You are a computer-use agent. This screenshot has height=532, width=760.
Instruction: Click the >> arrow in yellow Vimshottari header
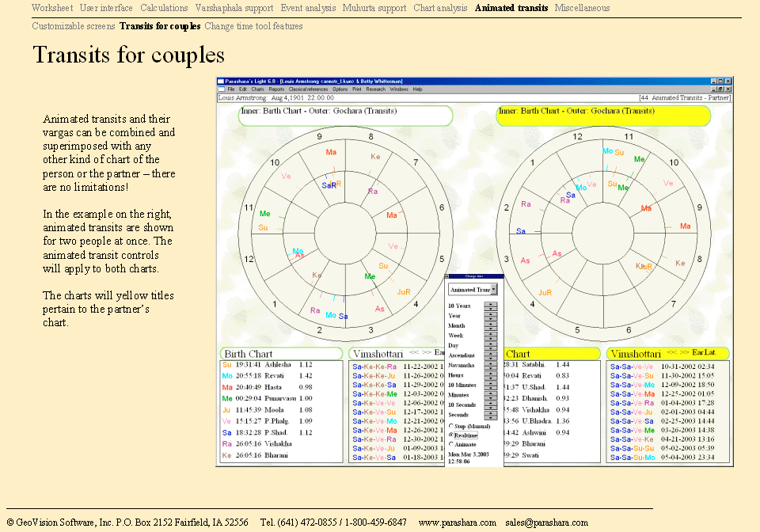point(684,352)
